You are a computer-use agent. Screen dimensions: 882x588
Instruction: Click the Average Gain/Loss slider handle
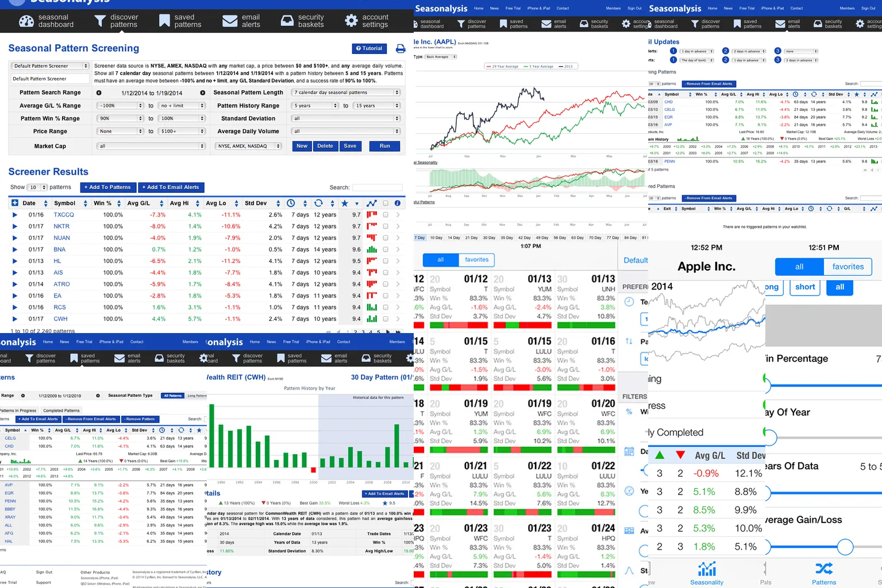pos(845,547)
